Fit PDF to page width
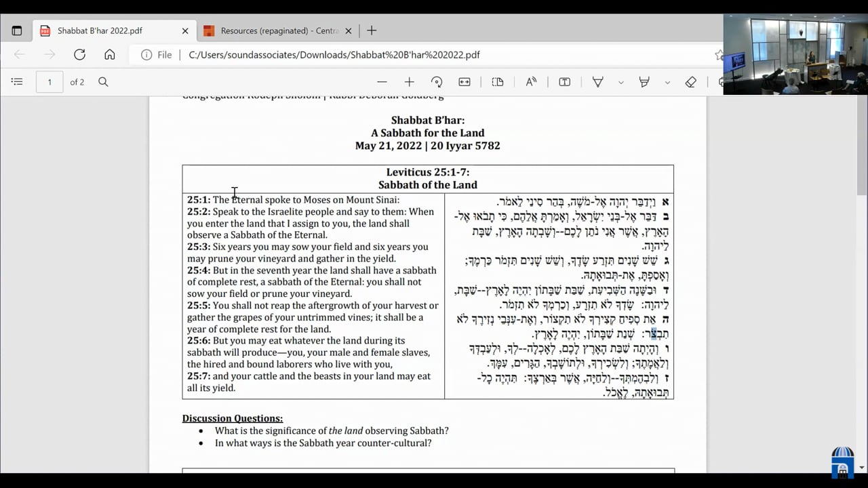Screen dimensions: 868x488 point(465,82)
